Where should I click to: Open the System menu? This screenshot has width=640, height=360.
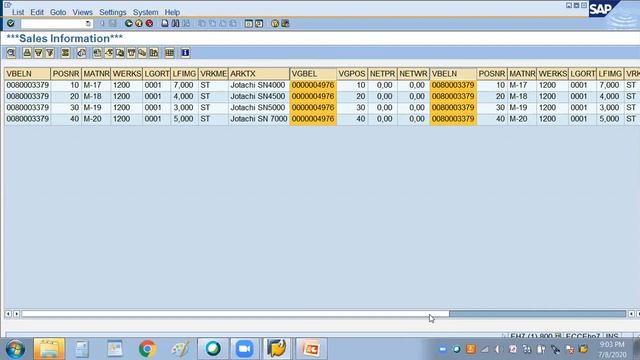[145, 12]
